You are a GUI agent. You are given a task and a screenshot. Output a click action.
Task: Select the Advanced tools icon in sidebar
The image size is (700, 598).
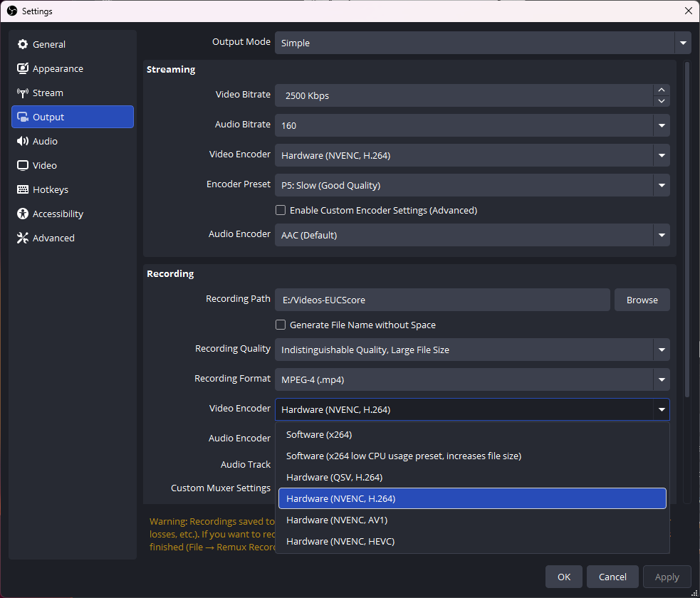(23, 238)
